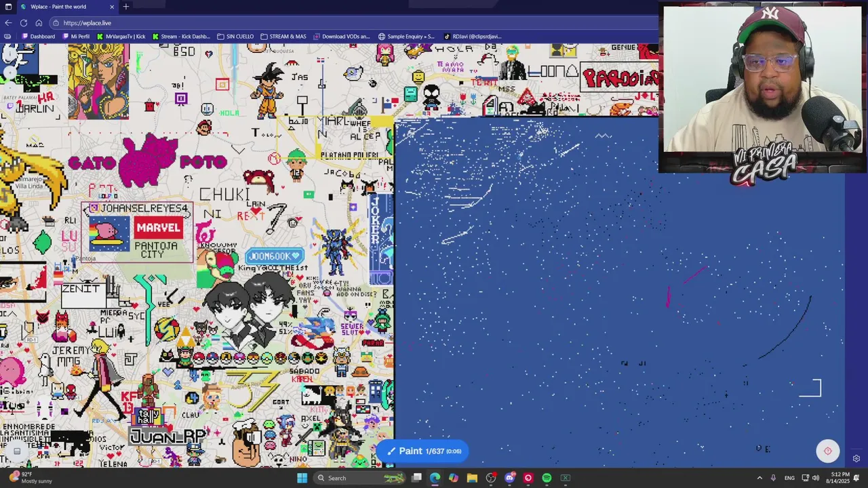Click the locate-me target button
This screenshot has width=868, height=488.
pyautogui.click(x=827, y=451)
